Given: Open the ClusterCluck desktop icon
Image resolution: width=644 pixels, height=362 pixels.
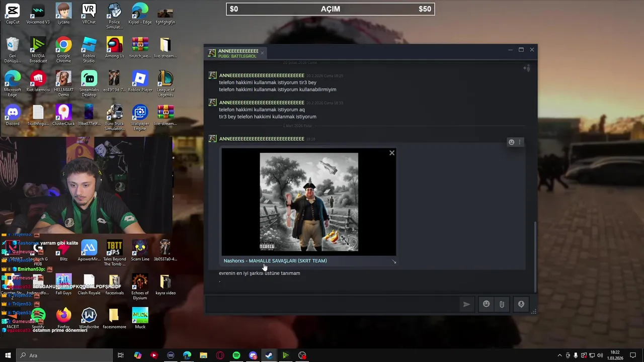Looking at the screenshot, I should (x=63, y=116).
